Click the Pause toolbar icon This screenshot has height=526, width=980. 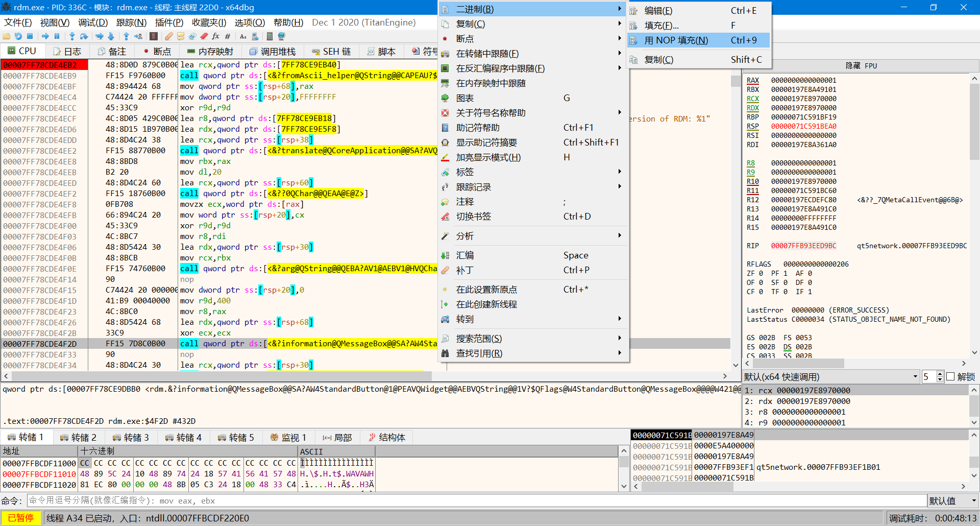[x=57, y=36]
